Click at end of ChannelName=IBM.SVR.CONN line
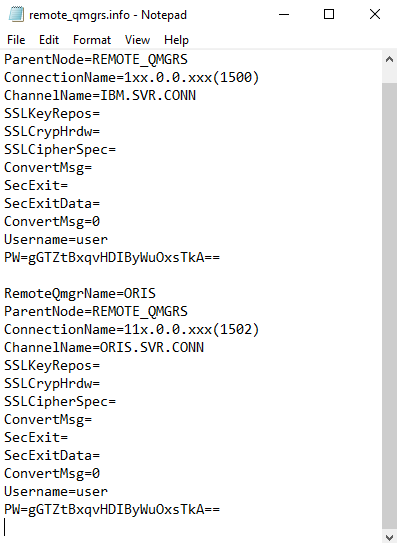Screen dimensions: 397x543 point(196,95)
